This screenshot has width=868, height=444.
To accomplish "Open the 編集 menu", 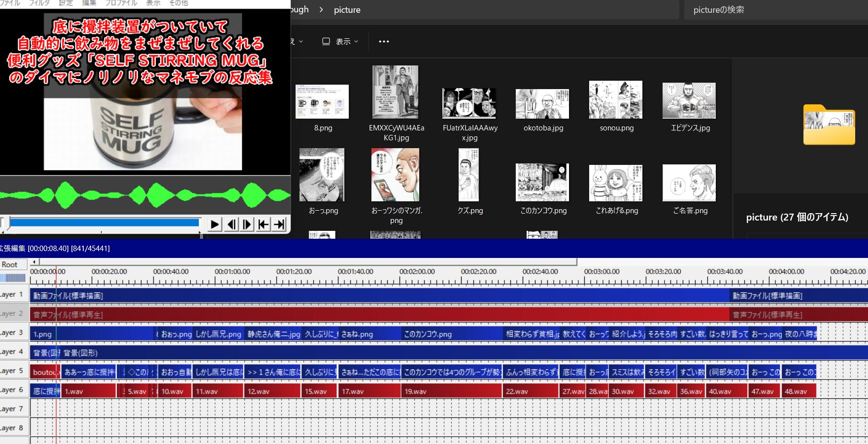I will pos(89,3).
